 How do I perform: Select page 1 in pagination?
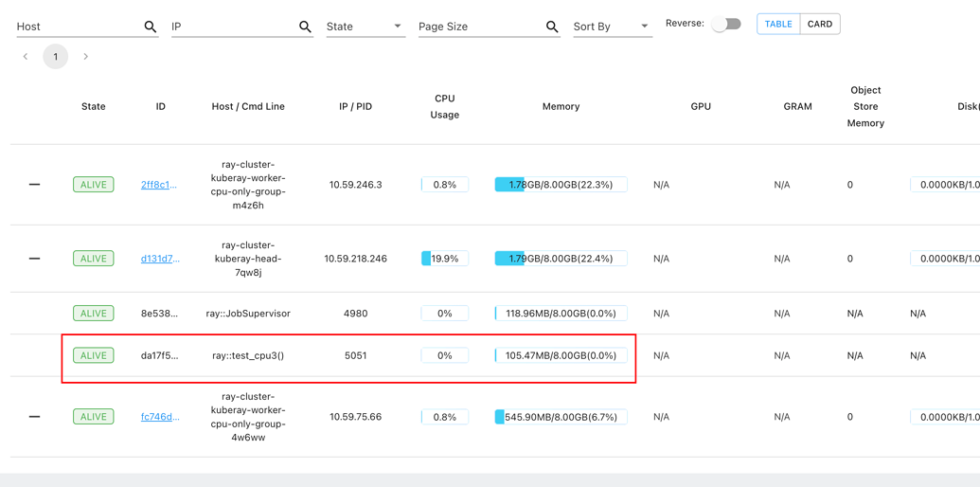(56, 57)
